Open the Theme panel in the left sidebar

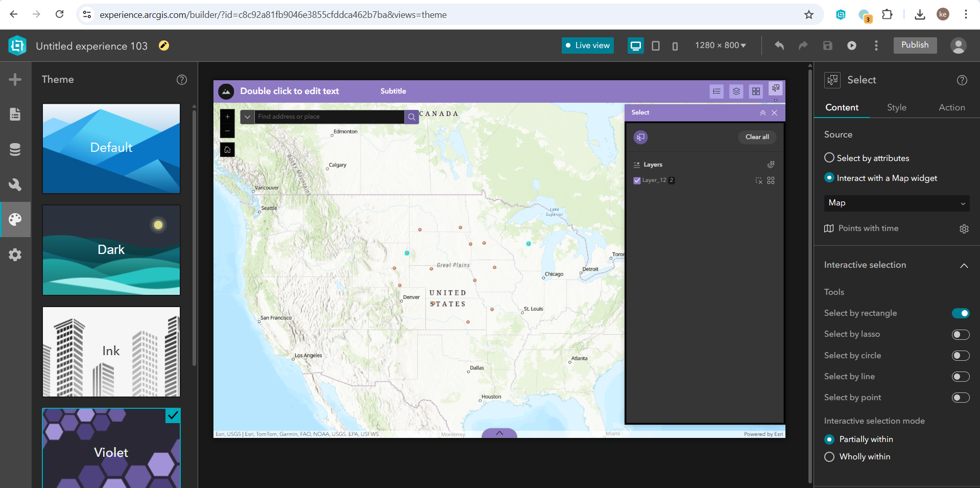(x=15, y=219)
